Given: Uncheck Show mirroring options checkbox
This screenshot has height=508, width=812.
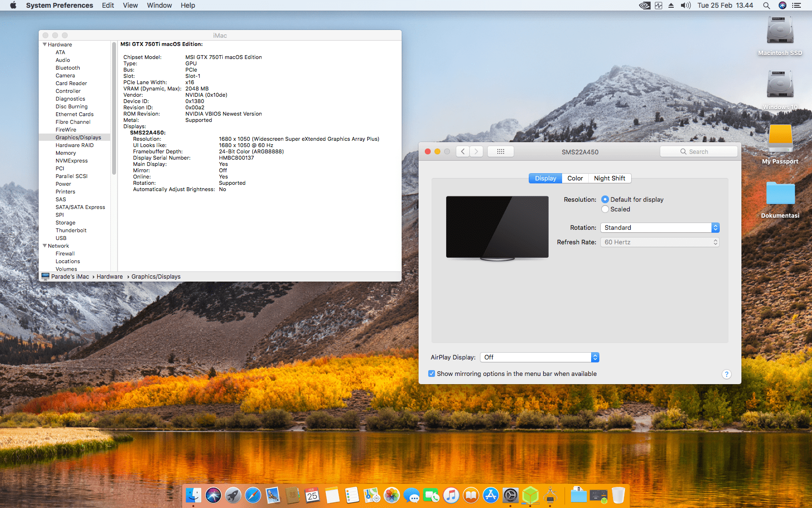Looking at the screenshot, I should 432,374.
